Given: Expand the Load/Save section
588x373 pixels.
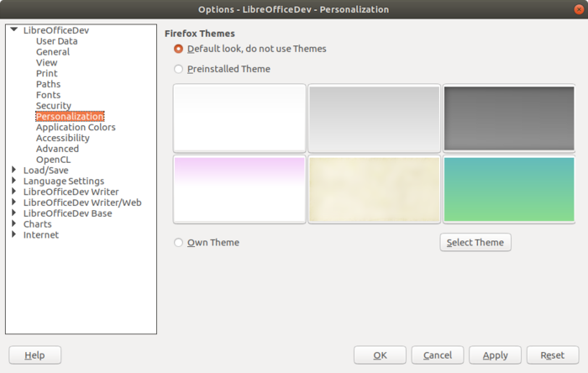Looking at the screenshot, I should click(14, 170).
